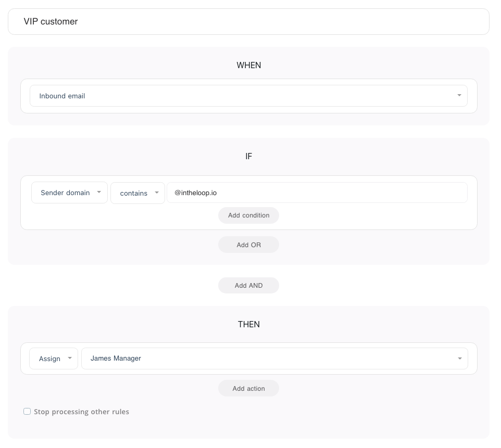Click the caret icon next to contains

pyautogui.click(x=156, y=193)
